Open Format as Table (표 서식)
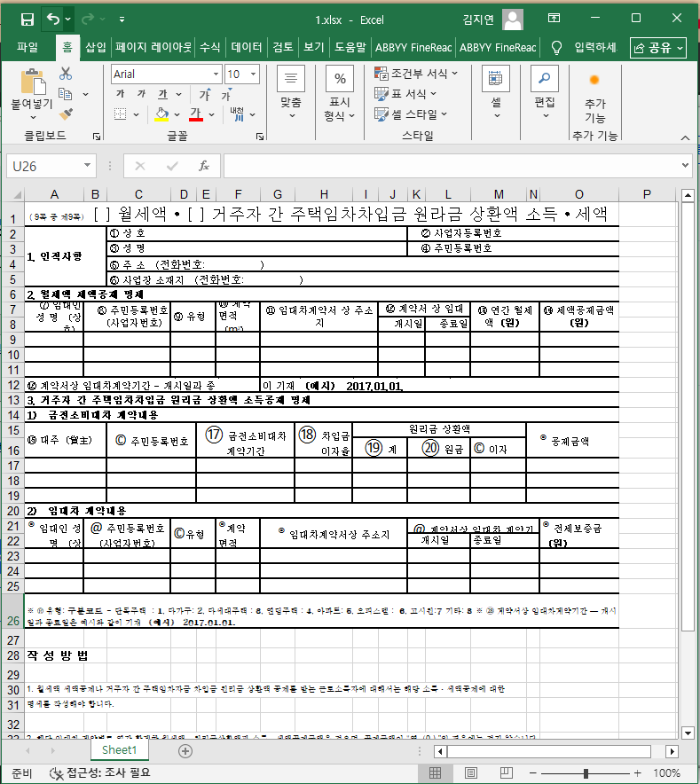Viewport: 700px width, 784px height. click(x=405, y=93)
